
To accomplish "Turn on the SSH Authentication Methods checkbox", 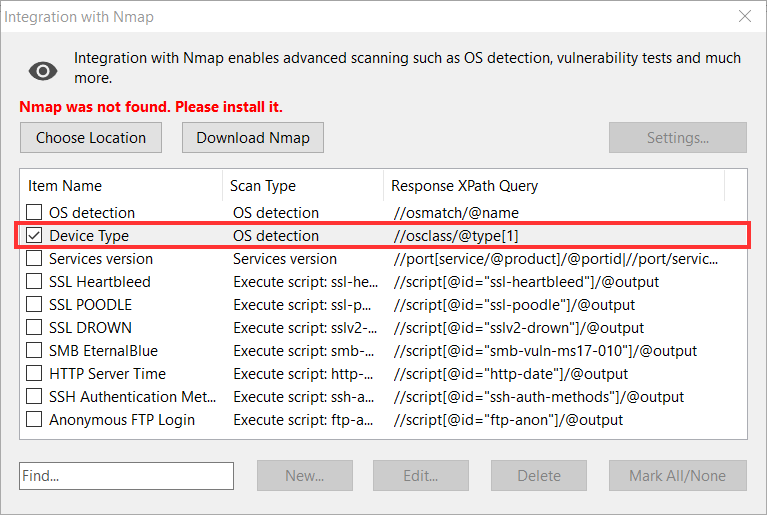I will [x=35, y=397].
